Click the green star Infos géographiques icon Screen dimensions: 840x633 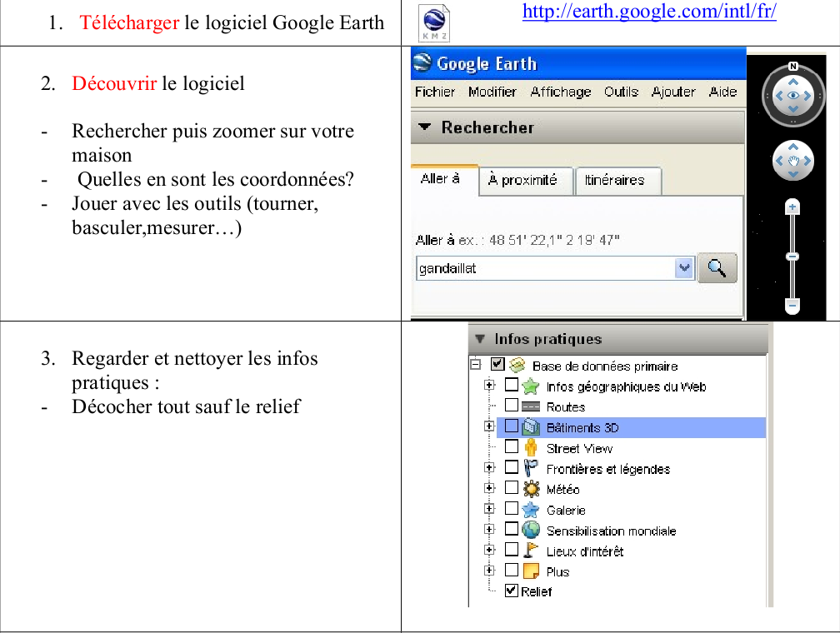530,386
